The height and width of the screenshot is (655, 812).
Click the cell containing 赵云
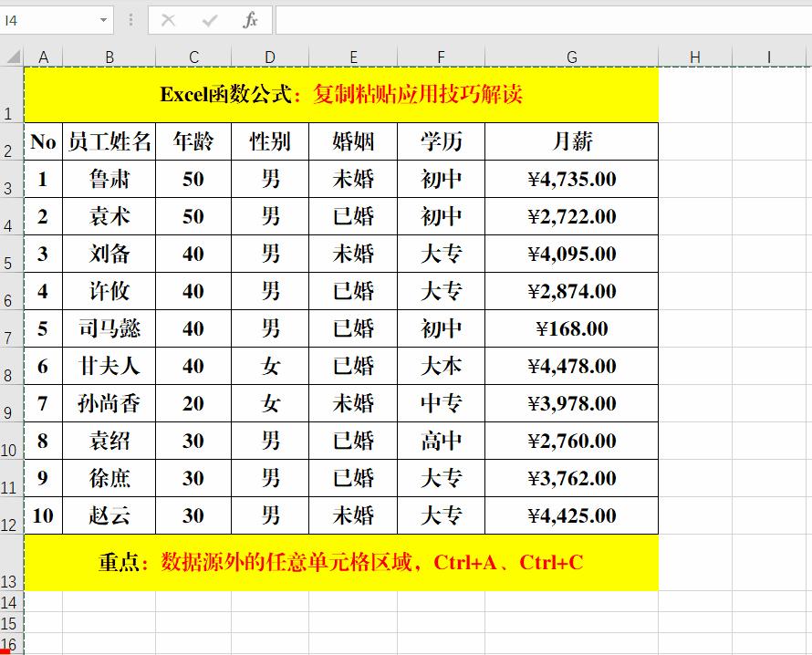pyautogui.click(x=109, y=515)
